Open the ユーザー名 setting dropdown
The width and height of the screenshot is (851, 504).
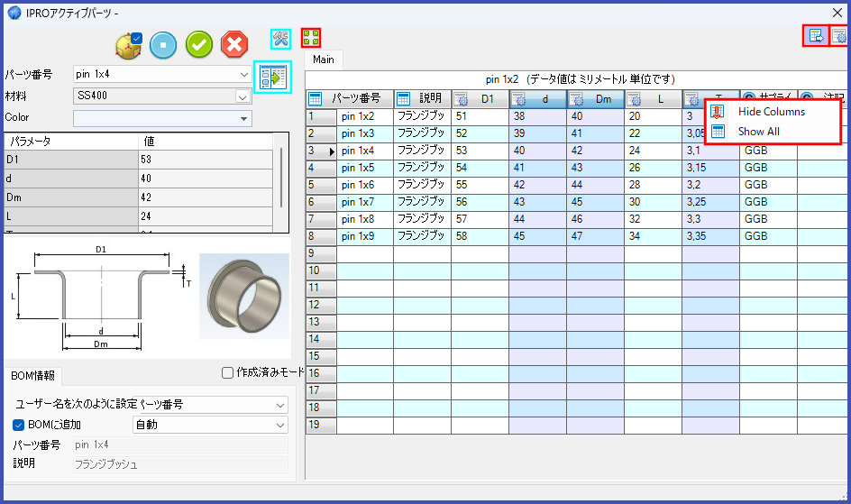coord(280,405)
